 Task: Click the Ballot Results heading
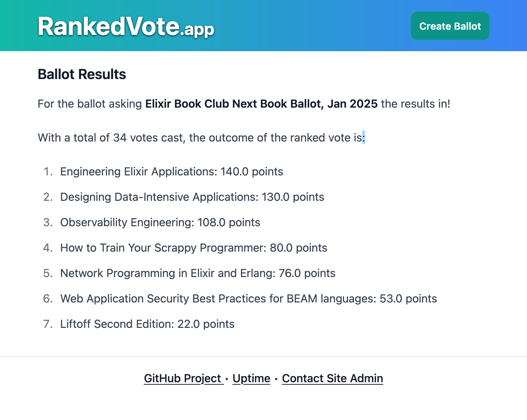(82, 74)
